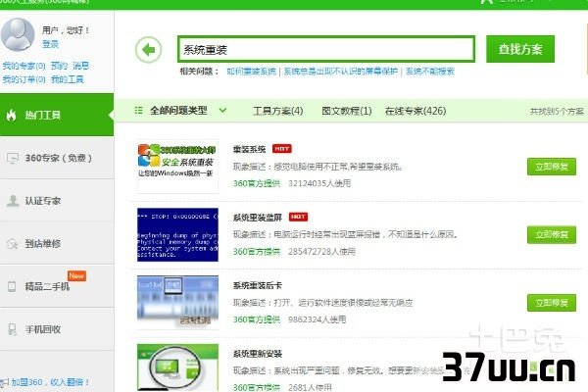Click the 系统重新安装 result title
Screen dimensions: 588x392
tap(257, 354)
